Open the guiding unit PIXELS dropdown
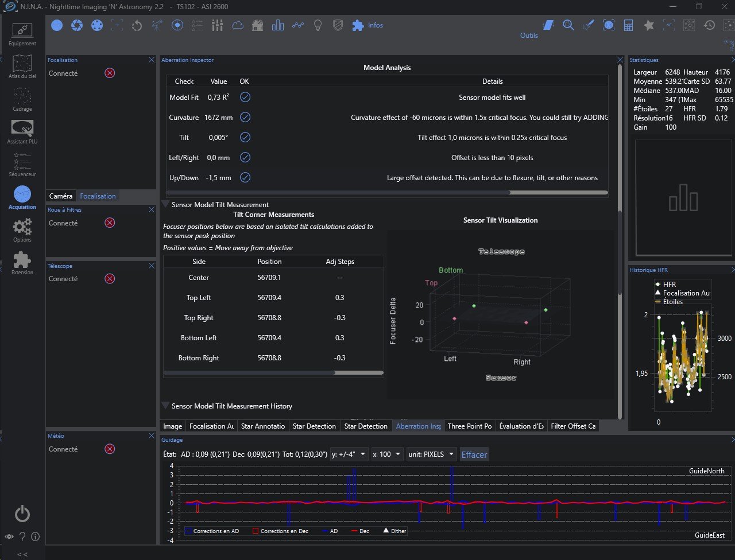Image resolution: width=735 pixels, height=560 pixels. 431,454
